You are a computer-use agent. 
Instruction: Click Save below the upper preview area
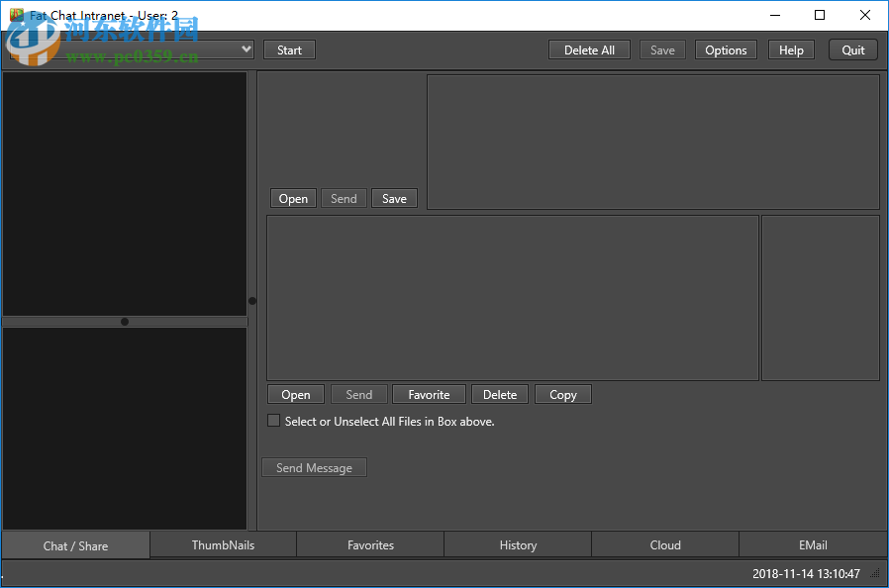[394, 198]
